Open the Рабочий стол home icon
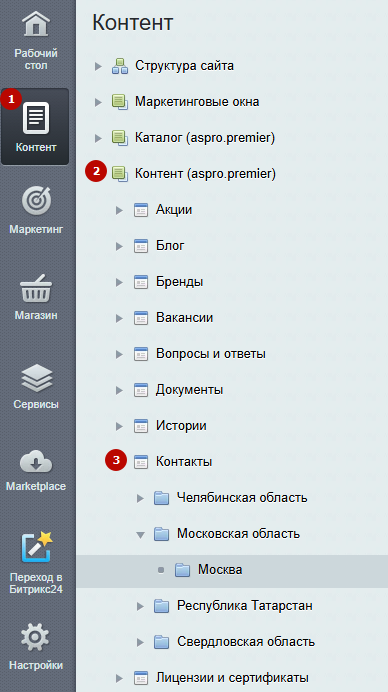Screen dimensions: 388x692 (x=36, y=23)
